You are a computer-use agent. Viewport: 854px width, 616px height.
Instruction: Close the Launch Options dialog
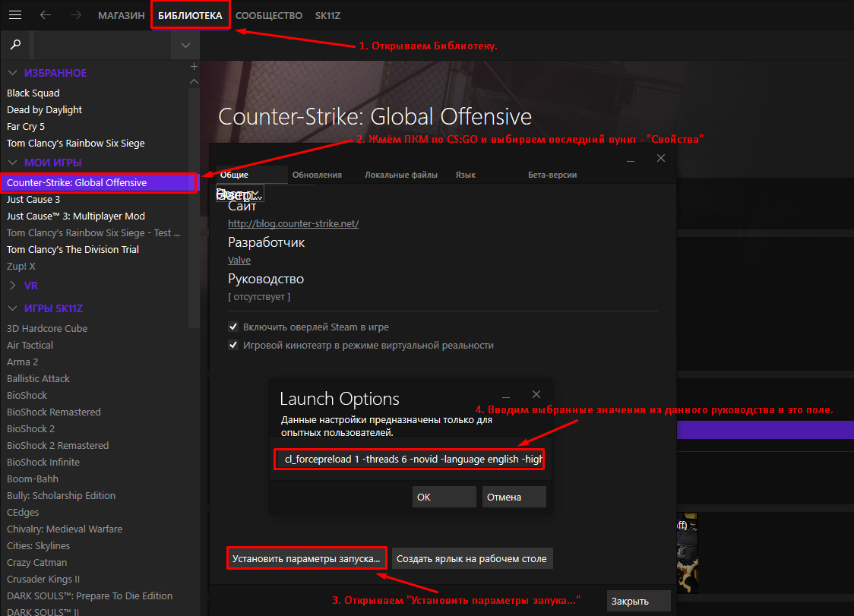click(x=536, y=393)
